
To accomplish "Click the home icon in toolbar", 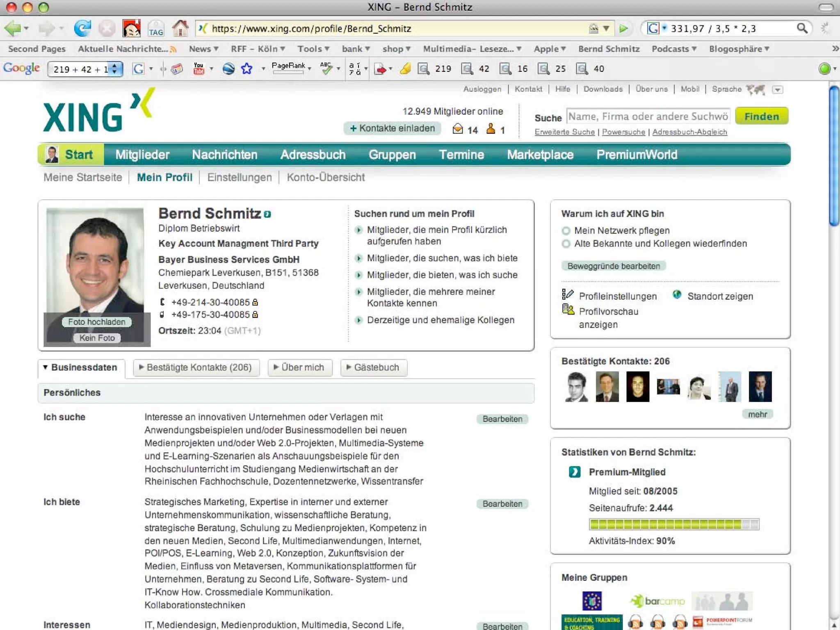I will click(180, 29).
